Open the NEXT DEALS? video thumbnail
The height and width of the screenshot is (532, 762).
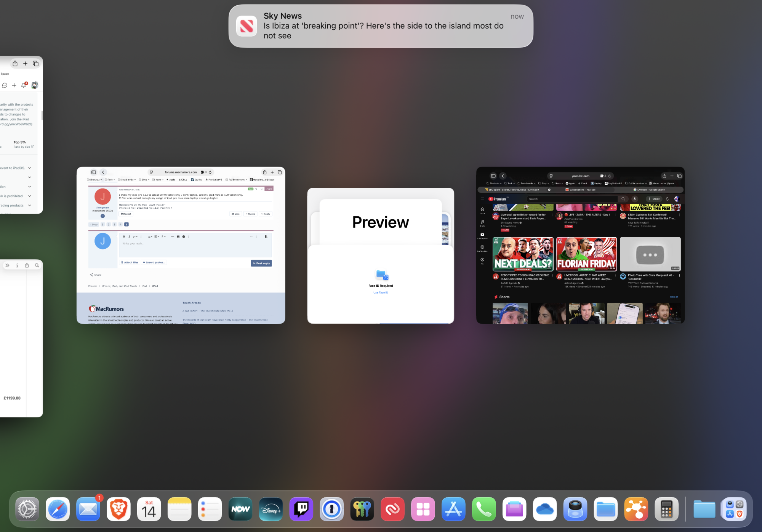point(523,254)
